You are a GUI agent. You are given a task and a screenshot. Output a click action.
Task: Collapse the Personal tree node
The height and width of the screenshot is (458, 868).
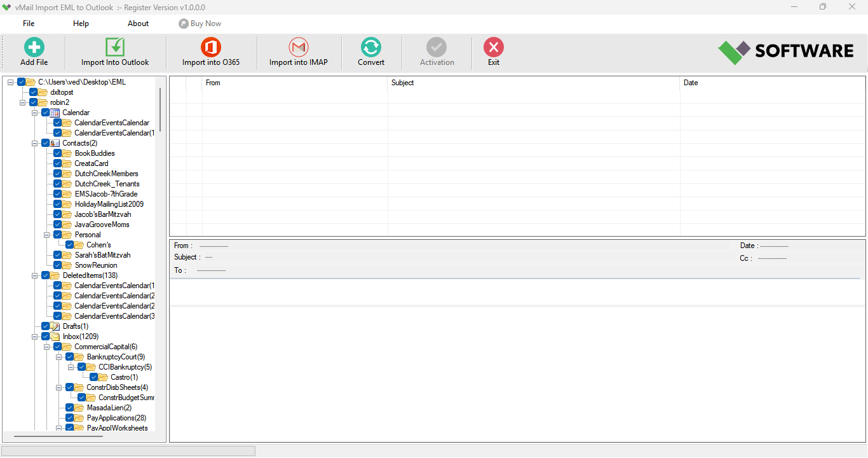[47, 235]
